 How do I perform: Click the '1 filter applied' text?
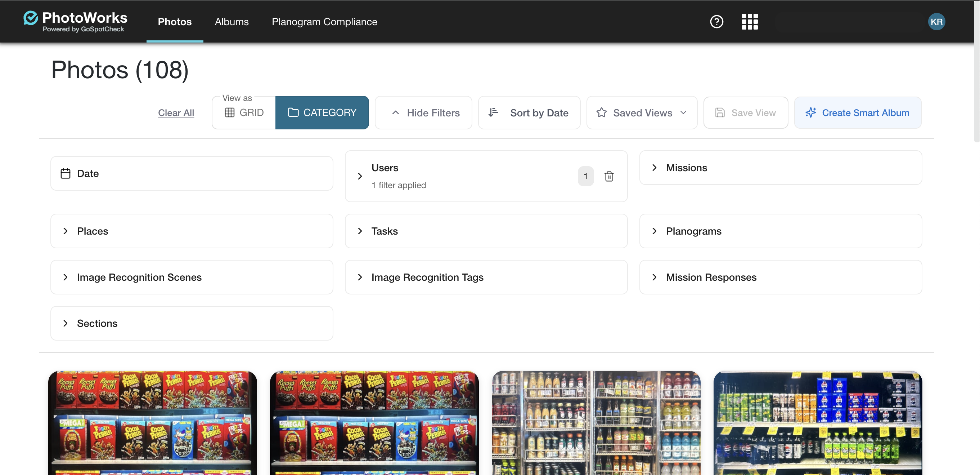point(399,185)
